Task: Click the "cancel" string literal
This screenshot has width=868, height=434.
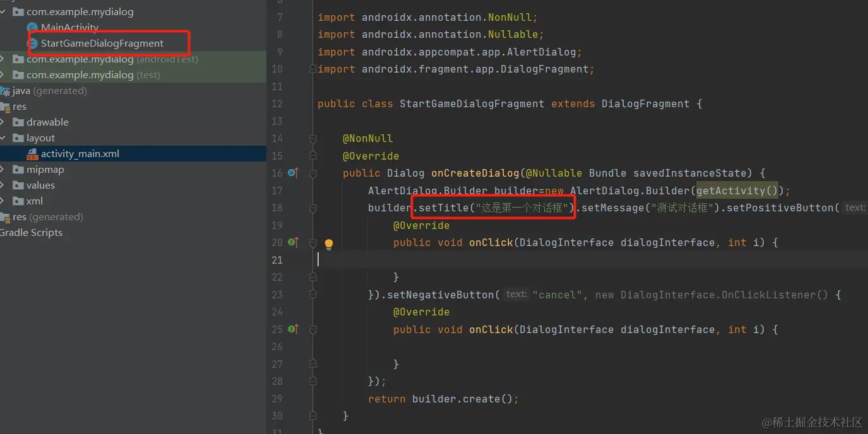Action: (x=557, y=295)
